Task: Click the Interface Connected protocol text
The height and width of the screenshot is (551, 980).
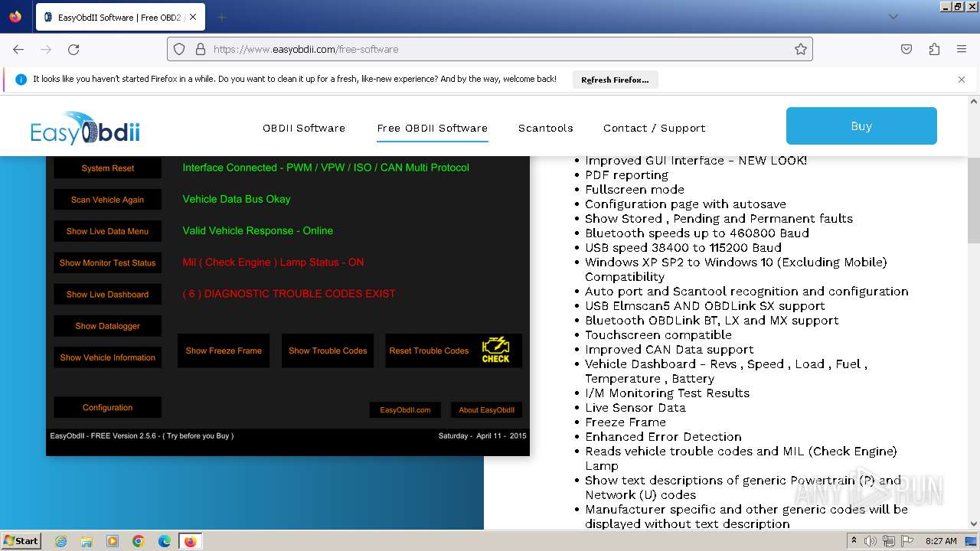Action: pos(326,168)
